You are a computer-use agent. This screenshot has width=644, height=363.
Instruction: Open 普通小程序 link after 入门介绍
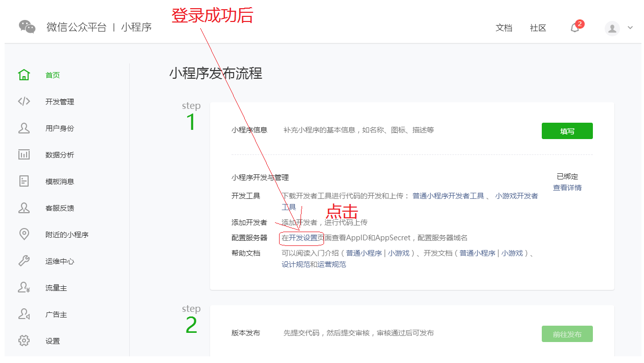[364, 253]
